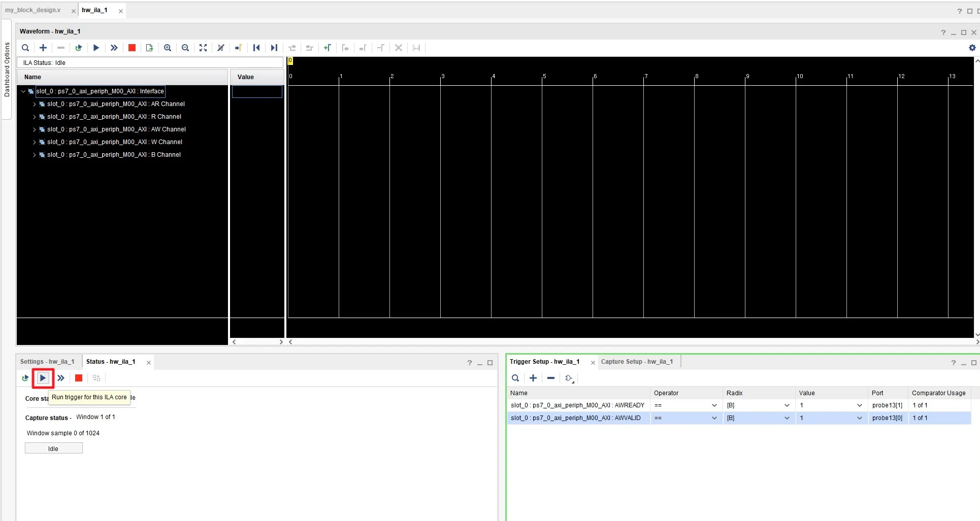This screenshot has height=521, width=980.
Task: Stop the trigger from the Waveform toolbar
Action: tap(132, 48)
